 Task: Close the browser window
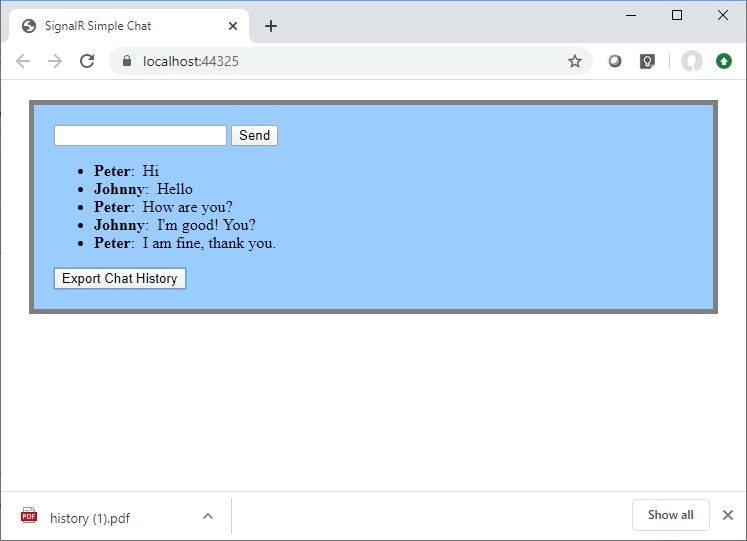(723, 15)
